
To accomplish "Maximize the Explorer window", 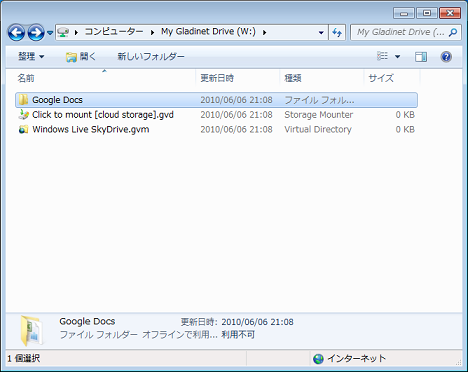I will (427, 13).
